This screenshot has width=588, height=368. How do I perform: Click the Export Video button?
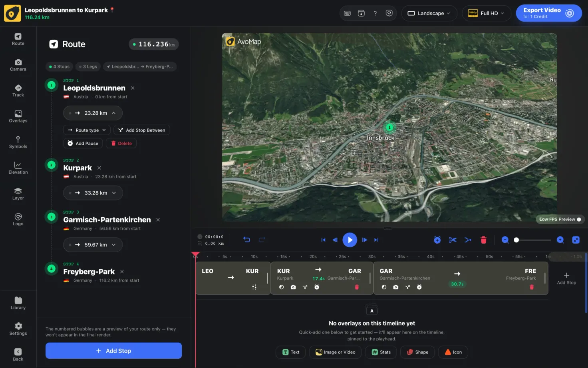[548, 13]
